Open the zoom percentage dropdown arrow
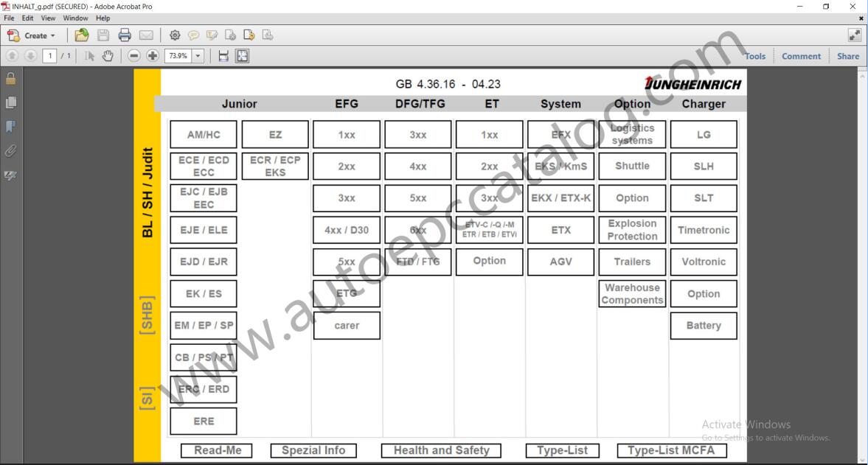 coord(198,56)
